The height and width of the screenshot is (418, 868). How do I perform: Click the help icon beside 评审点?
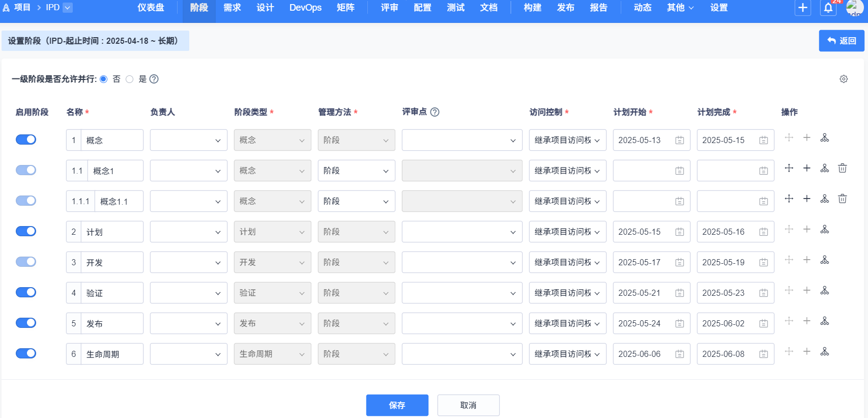435,112
